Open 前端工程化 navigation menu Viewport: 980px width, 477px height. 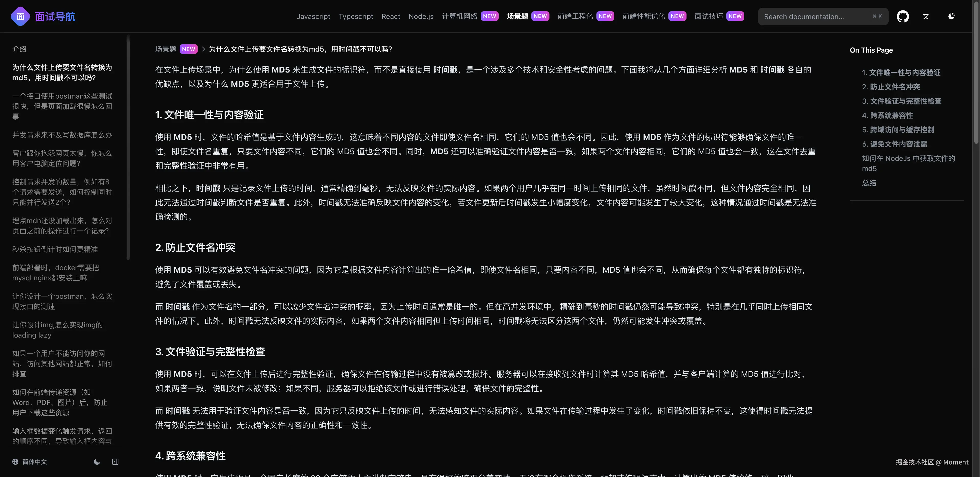tap(575, 16)
